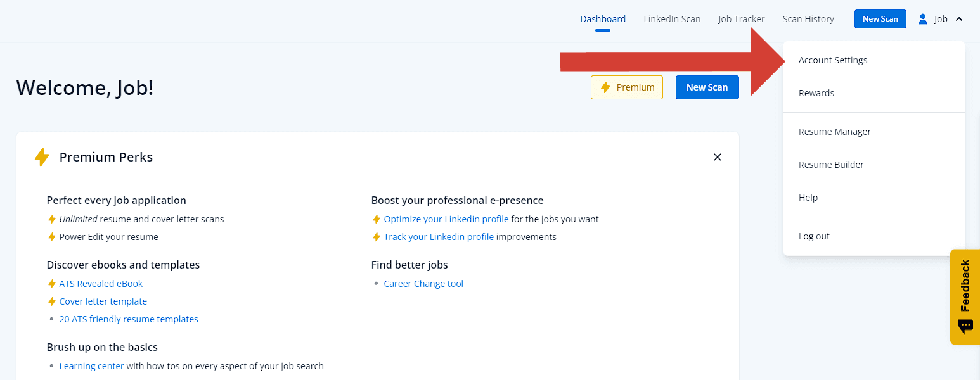
Task: Select Help in the account menu
Action: coord(808,198)
